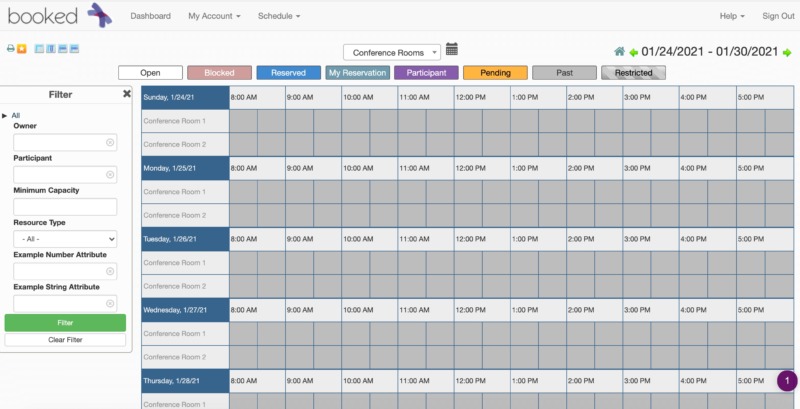Open the Conference Rooms schedule dropdown
Image resolution: width=800 pixels, height=409 pixels.
pos(391,52)
